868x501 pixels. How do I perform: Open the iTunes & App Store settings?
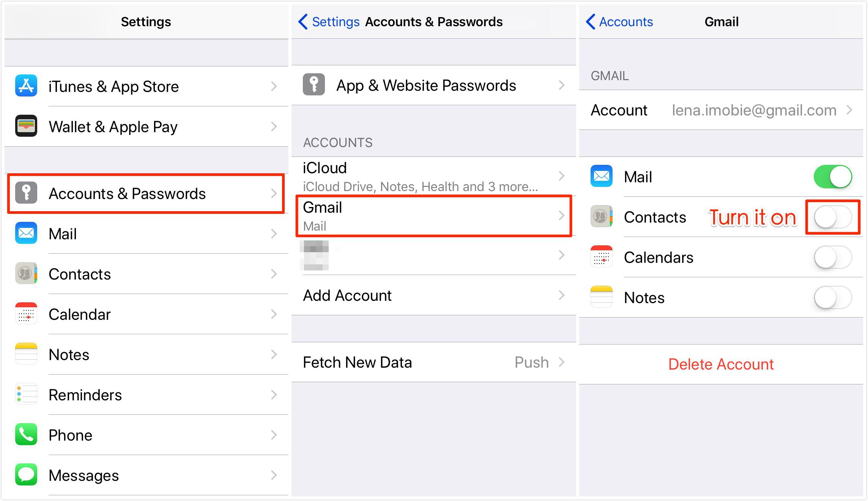click(x=143, y=85)
